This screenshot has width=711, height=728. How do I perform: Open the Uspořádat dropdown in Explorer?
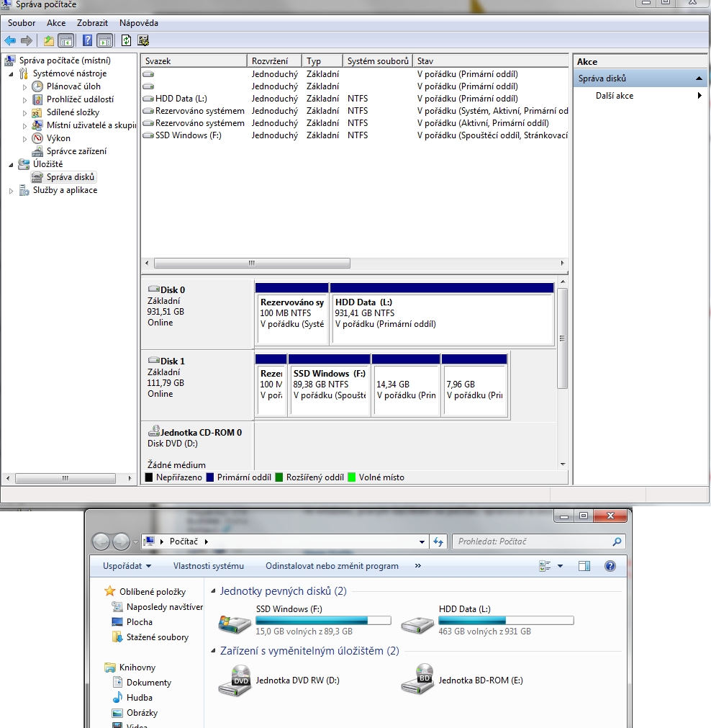(127, 566)
